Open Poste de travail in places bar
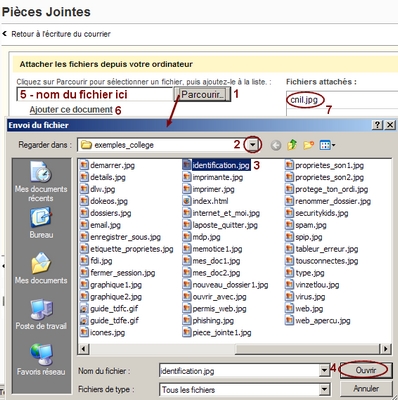The width and height of the screenshot is (398, 400). 41,314
